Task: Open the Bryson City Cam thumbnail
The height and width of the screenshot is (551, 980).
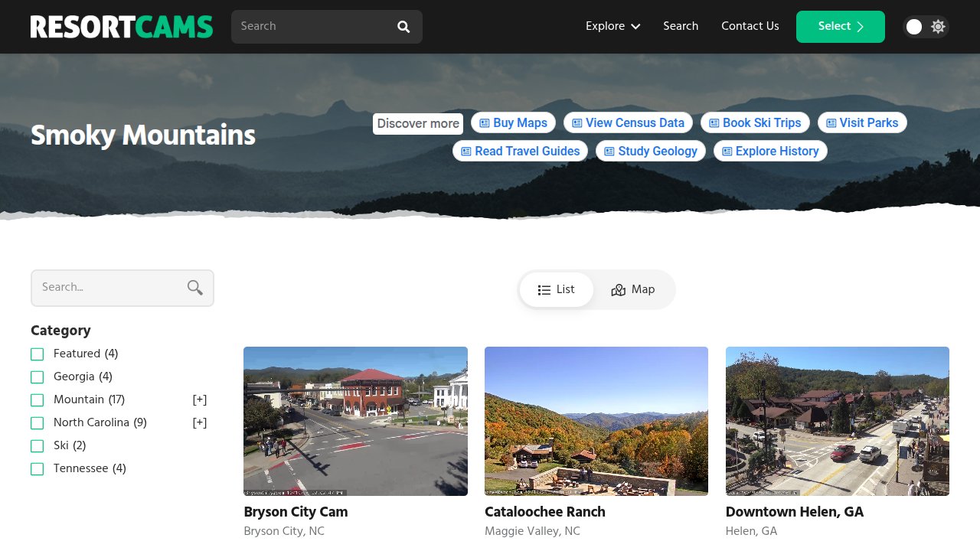Action: click(355, 421)
